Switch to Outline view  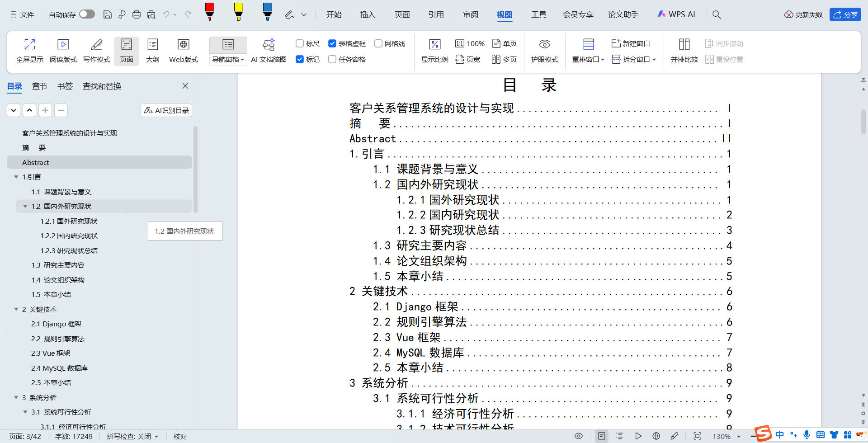pos(153,51)
